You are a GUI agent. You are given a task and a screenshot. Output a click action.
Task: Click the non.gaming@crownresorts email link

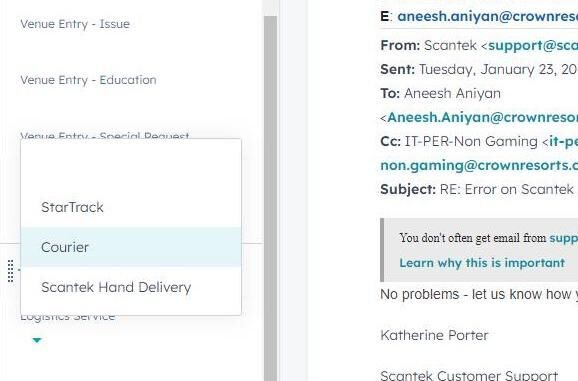(479, 165)
